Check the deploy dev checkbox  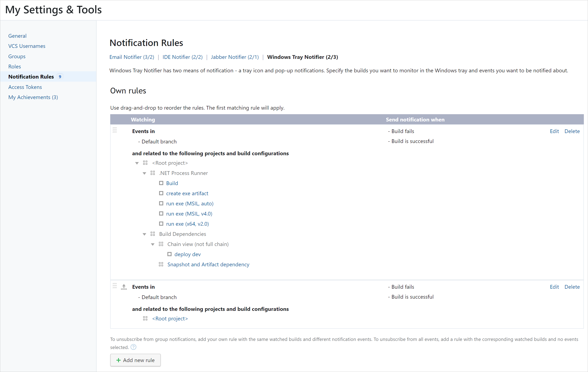pos(170,254)
